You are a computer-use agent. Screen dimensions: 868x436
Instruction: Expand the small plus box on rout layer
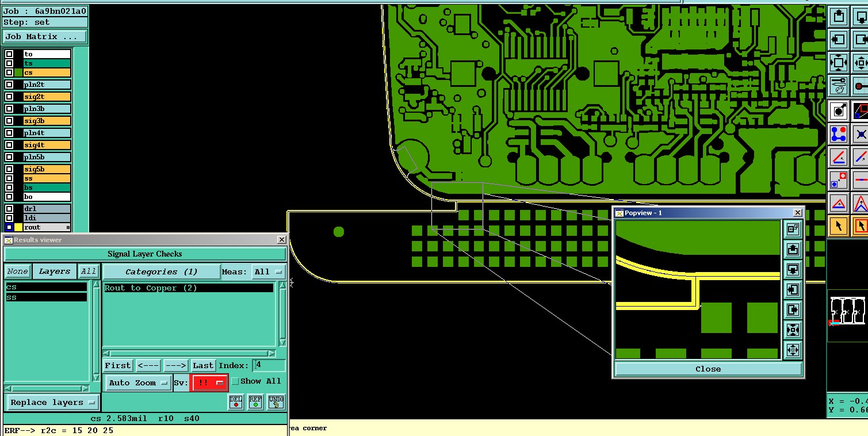[x=68, y=228]
